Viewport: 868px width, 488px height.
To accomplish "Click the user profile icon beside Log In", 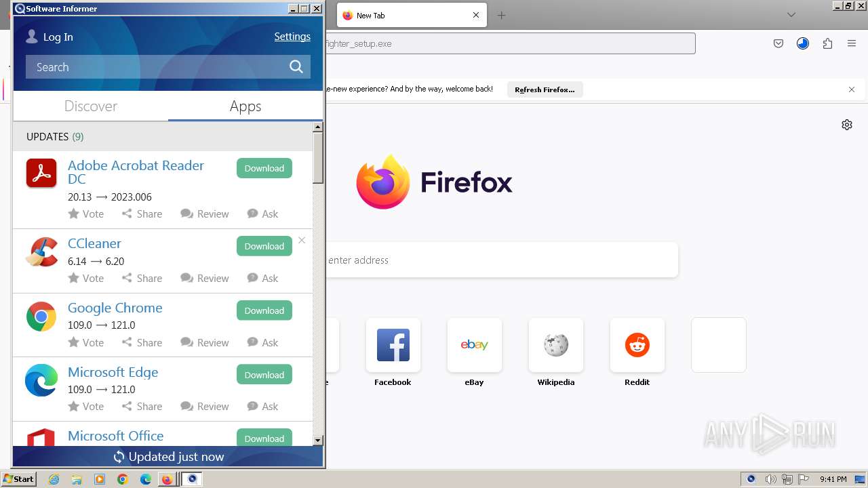I will (x=32, y=37).
